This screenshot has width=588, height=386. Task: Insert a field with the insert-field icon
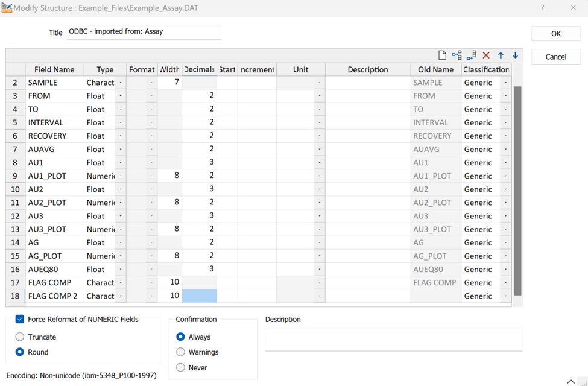pos(457,55)
